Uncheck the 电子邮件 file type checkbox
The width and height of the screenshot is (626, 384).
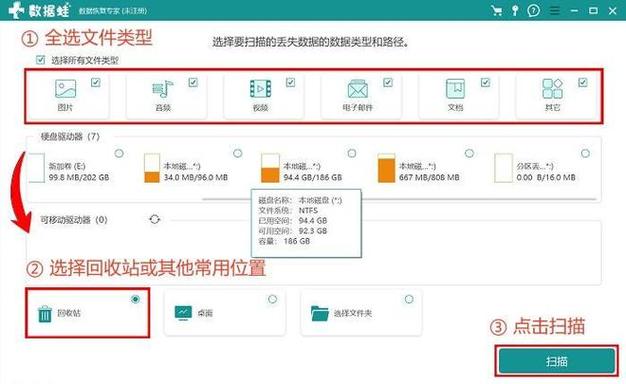coord(388,82)
